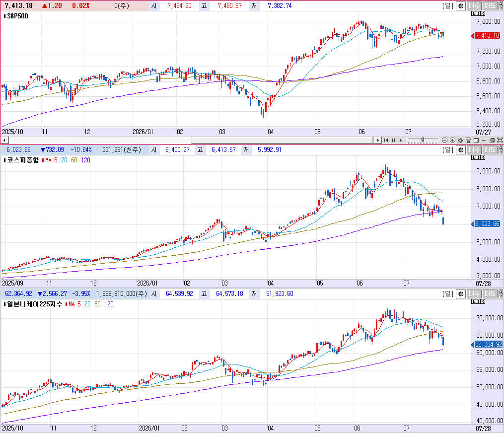Click the blue 6,023.66 current price tag
The height and width of the screenshot is (433, 504).
coord(487,224)
